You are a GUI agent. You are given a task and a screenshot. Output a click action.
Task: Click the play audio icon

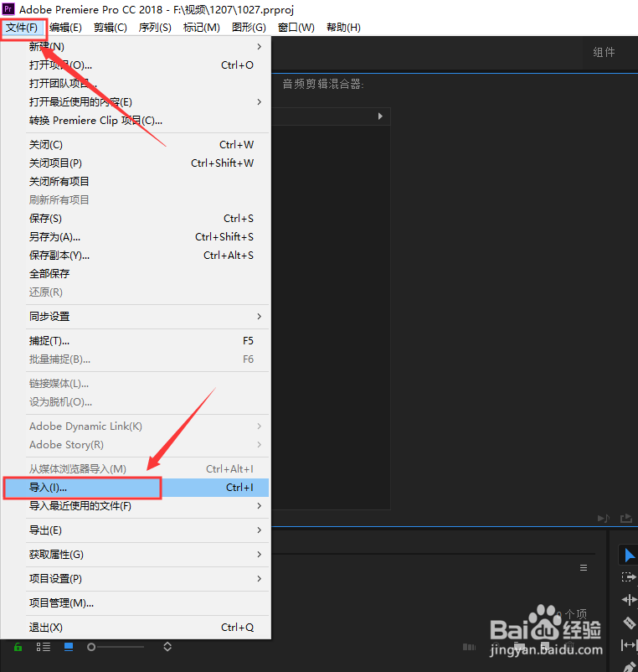[x=604, y=519]
